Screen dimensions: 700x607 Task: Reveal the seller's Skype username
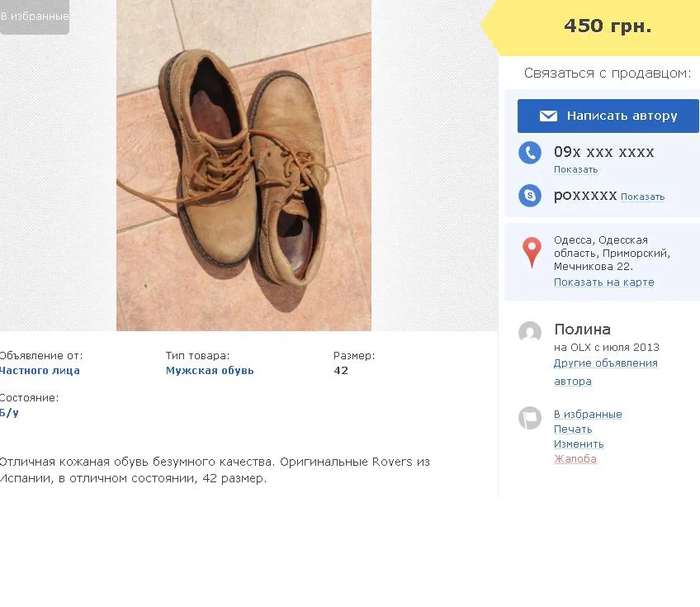[x=642, y=197]
